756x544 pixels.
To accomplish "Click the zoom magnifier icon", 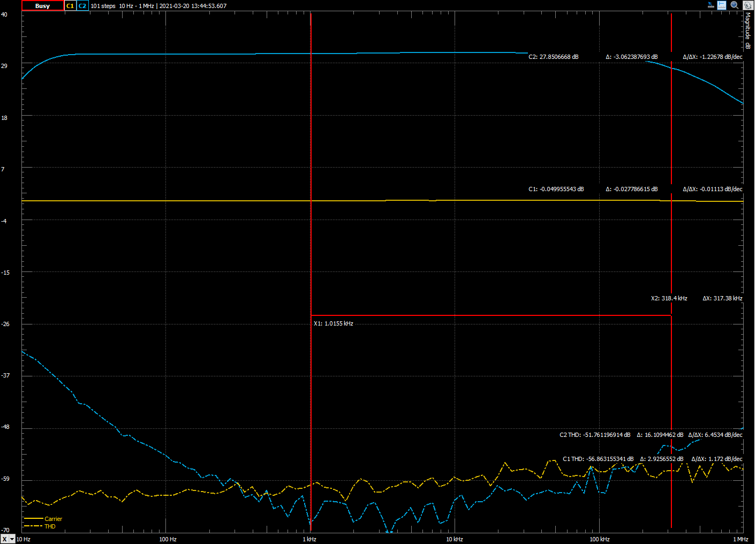I will (735, 5).
